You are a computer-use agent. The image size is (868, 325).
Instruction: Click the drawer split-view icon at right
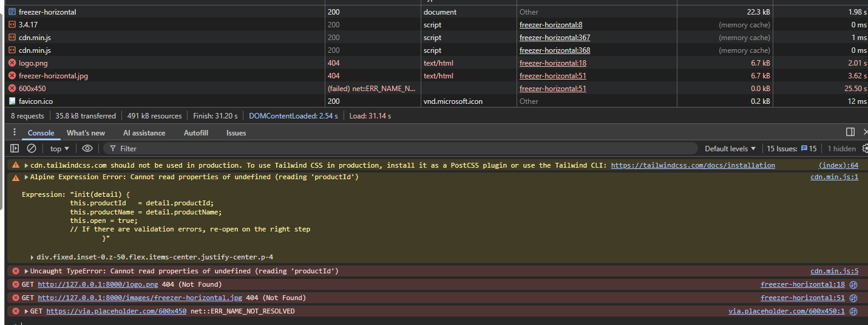[x=850, y=132]
